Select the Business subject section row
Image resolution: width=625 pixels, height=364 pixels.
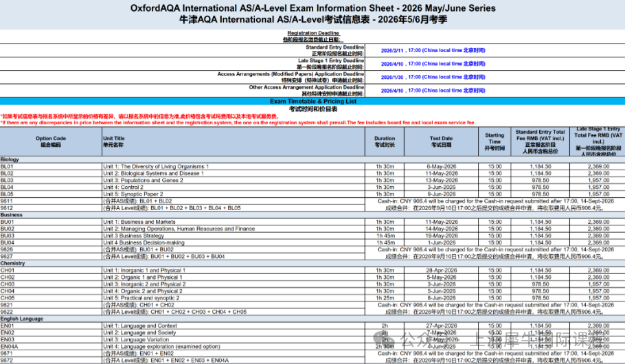click(12, 214)
